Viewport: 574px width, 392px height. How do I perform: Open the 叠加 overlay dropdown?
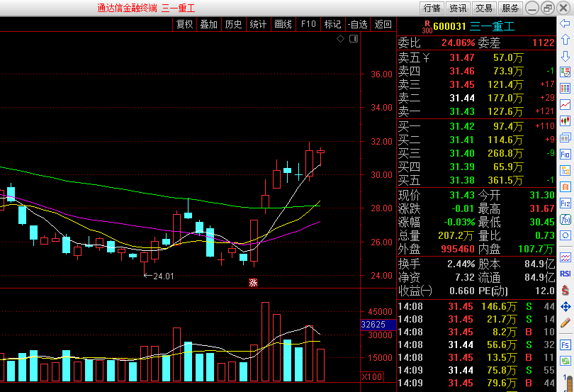[x=208, y=24]
